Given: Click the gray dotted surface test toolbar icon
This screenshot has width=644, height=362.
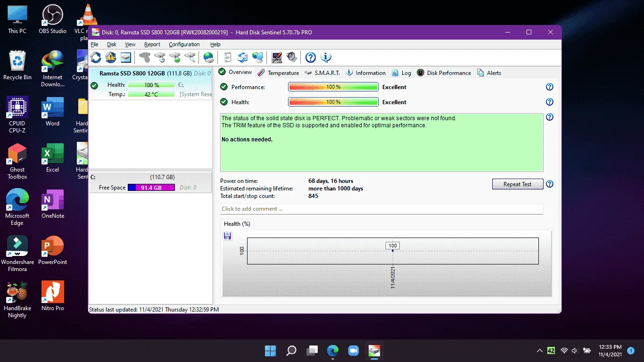Looking at the screenshot, I should (x=145, y=58).
